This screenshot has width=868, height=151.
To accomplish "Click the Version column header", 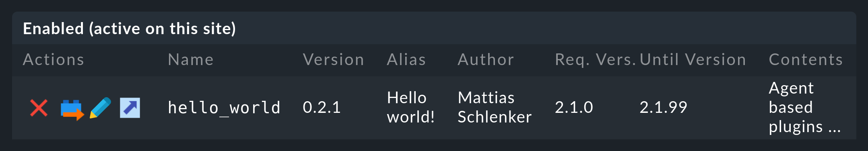I will (334, 60).
